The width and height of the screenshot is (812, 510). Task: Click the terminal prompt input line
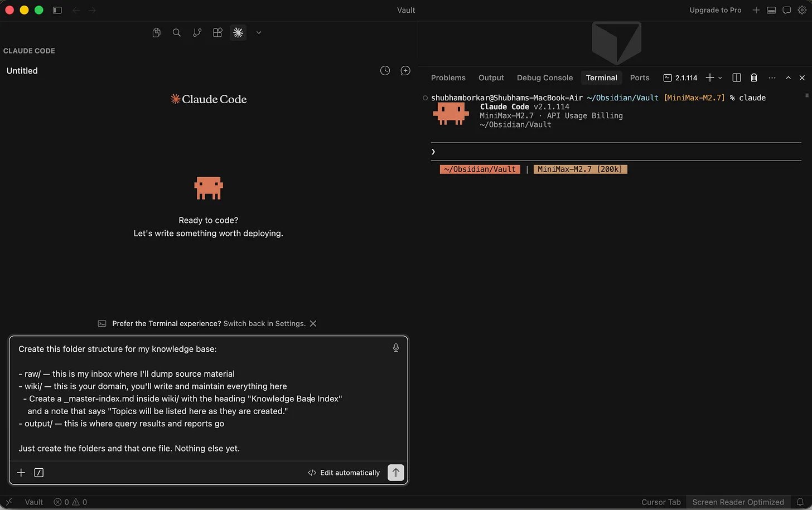(616, 152)
